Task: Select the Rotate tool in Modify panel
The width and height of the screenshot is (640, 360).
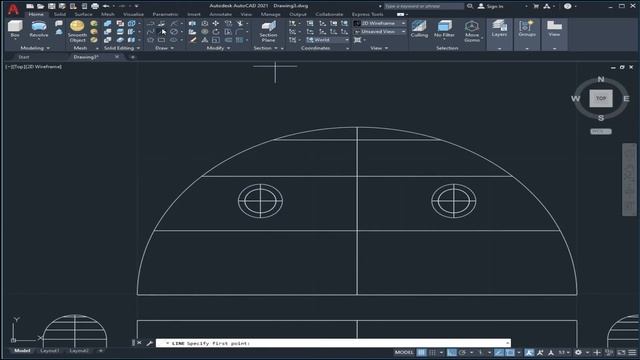Action: coord(216,32)
